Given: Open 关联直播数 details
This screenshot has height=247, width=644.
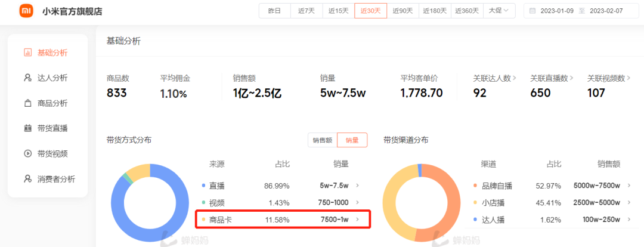Looking at the screenshot, I should click(x=552, y=78).
